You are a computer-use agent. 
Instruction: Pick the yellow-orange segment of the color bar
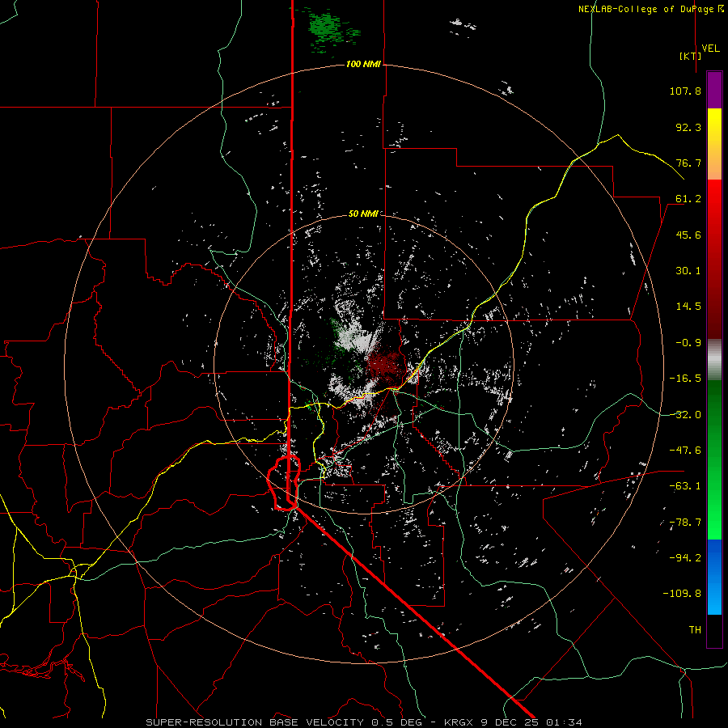[714, 144]
